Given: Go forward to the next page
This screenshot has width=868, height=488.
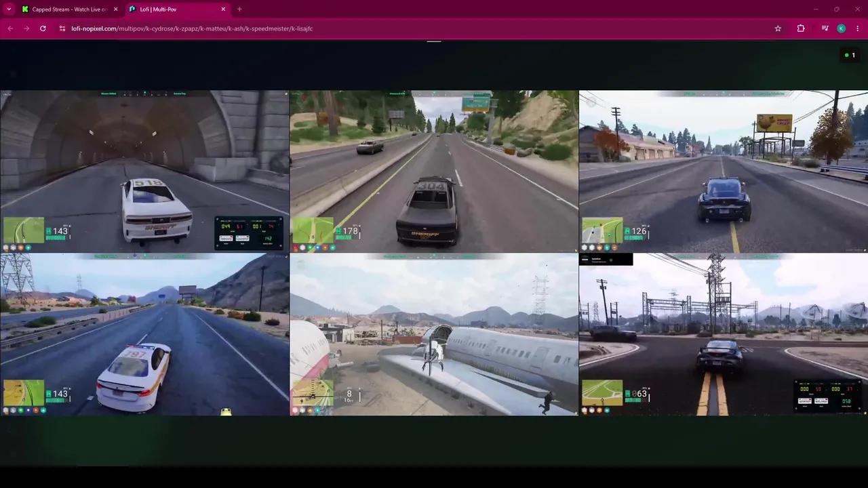Looking at the screenshot, I should [x=26, y=28].
